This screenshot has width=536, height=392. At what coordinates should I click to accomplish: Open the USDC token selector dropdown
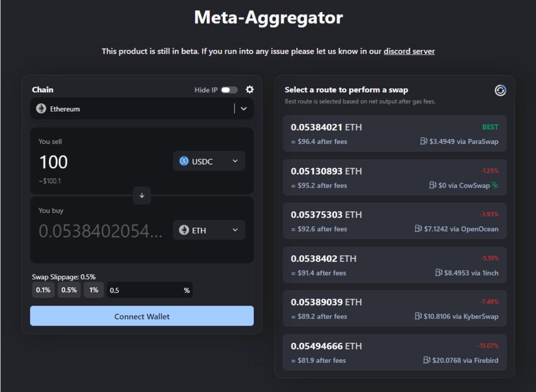point(236,161)
